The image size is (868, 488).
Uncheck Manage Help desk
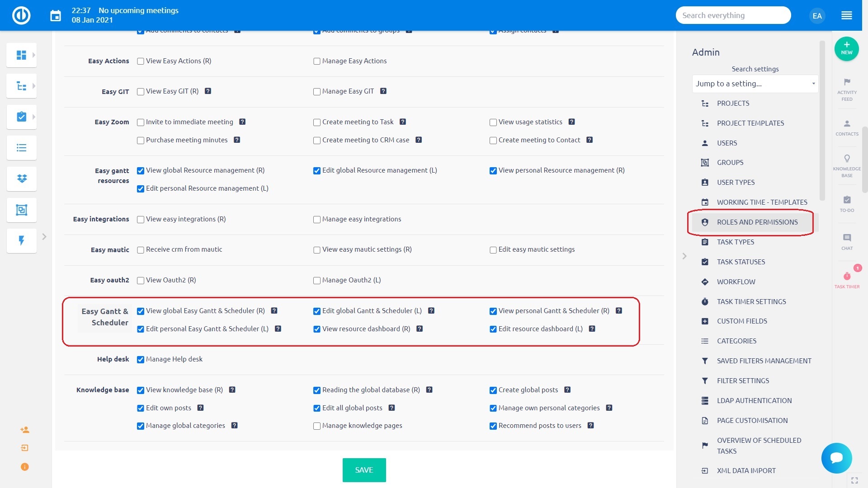[141, 360]
